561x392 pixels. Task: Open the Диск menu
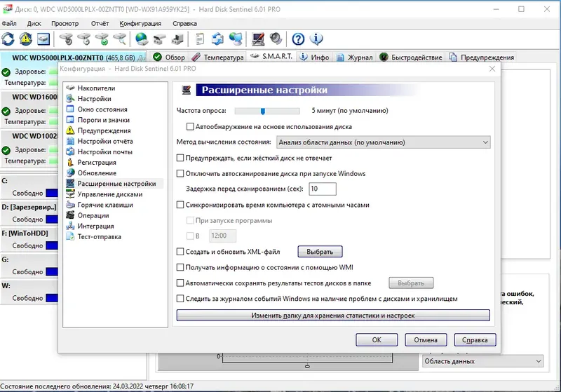[x=34, y=24]
